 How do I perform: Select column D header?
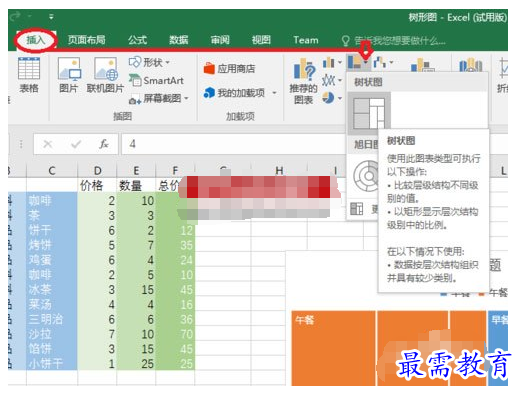point(97,171)
